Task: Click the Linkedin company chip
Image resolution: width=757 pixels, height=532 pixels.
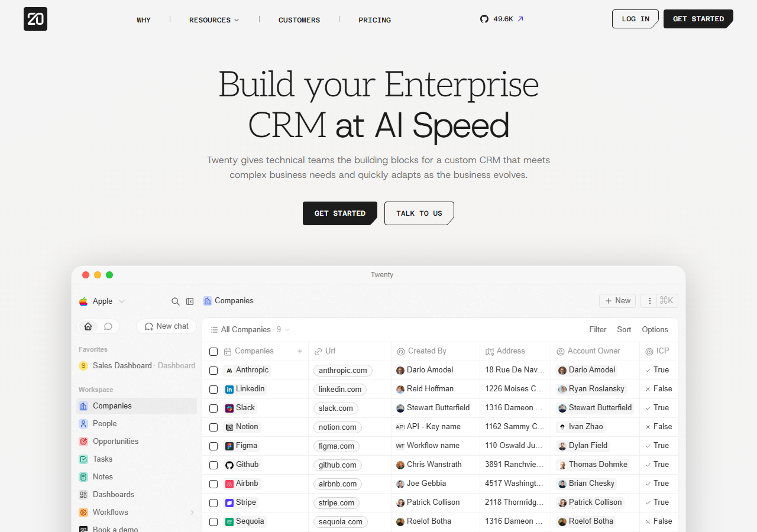Action: [245, 389]
